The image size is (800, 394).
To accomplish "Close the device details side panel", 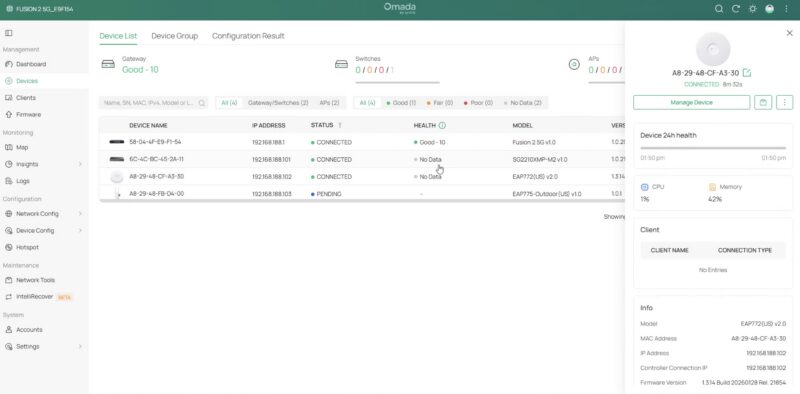I will click(x=789, y=33).
